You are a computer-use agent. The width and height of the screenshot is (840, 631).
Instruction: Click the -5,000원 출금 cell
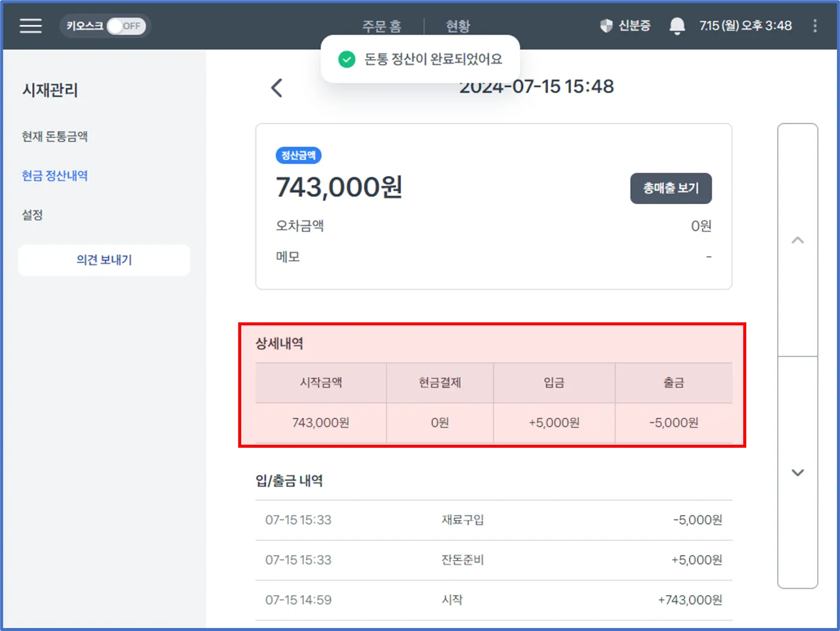tap(673, 423)
